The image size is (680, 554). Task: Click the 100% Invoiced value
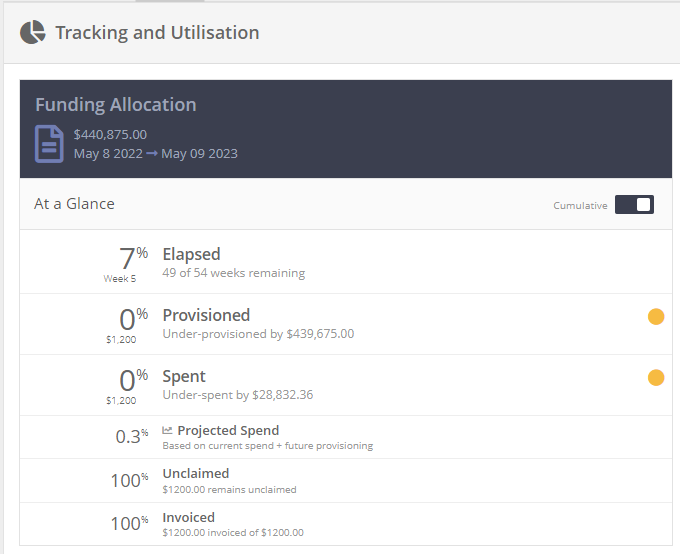tap(129, 523)
